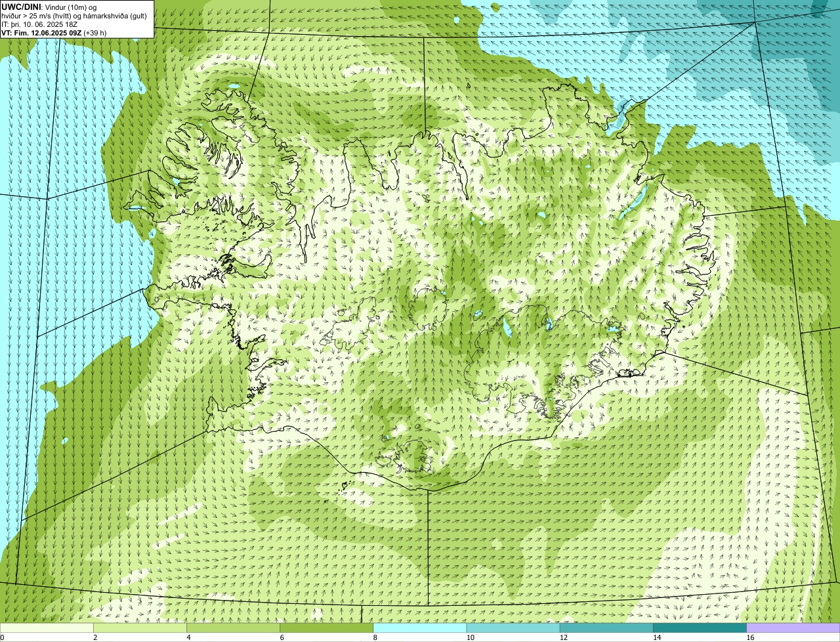Viewport: 840px width, 642px height.
Task: Click the teal 12–14 legend swatch
Action: 606,628
